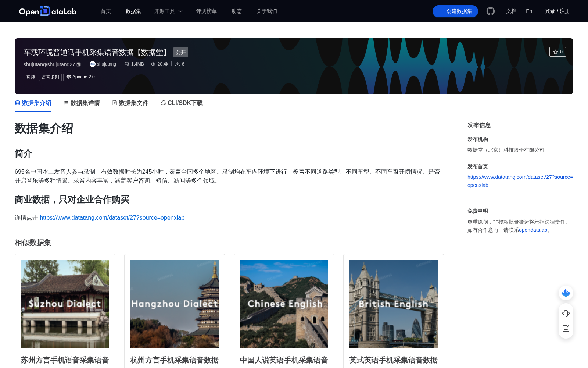Image resolution: width=588 pixels, height=368 pixels.
Task: Click the 语音识别 tag
Action: 50,77
